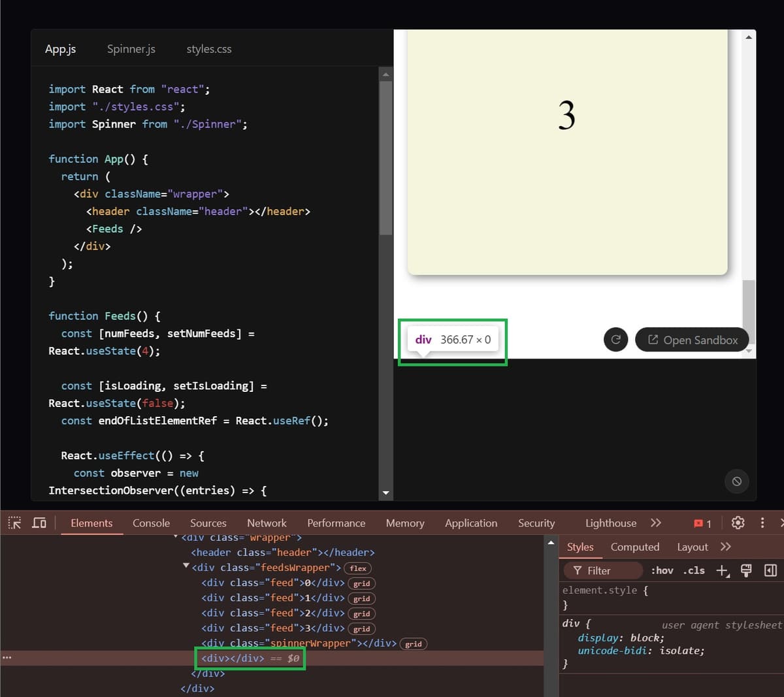Click the paintbrush rendering emulation icon

coord(745,570)
